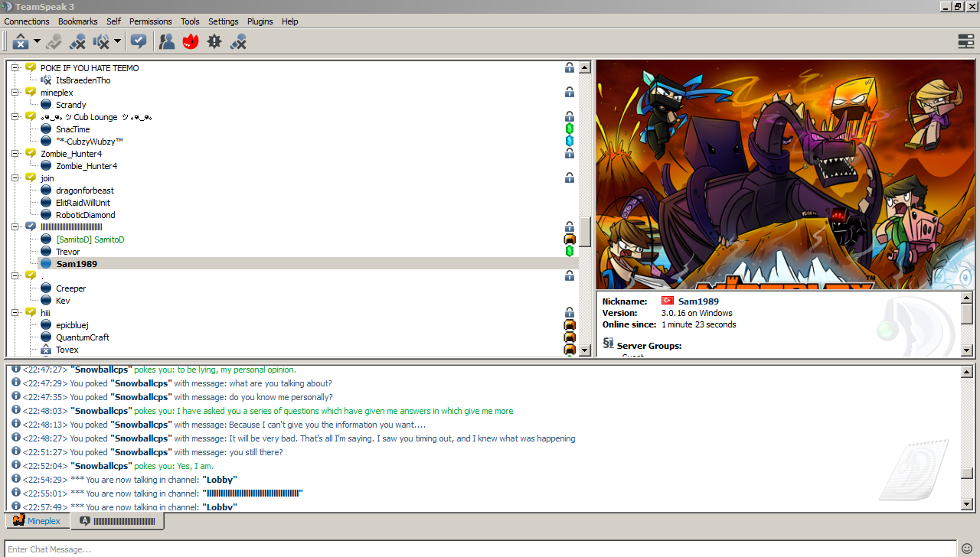Open the Permissions menu
This screenshot has height=557, width=980.
tap(151, 21)
